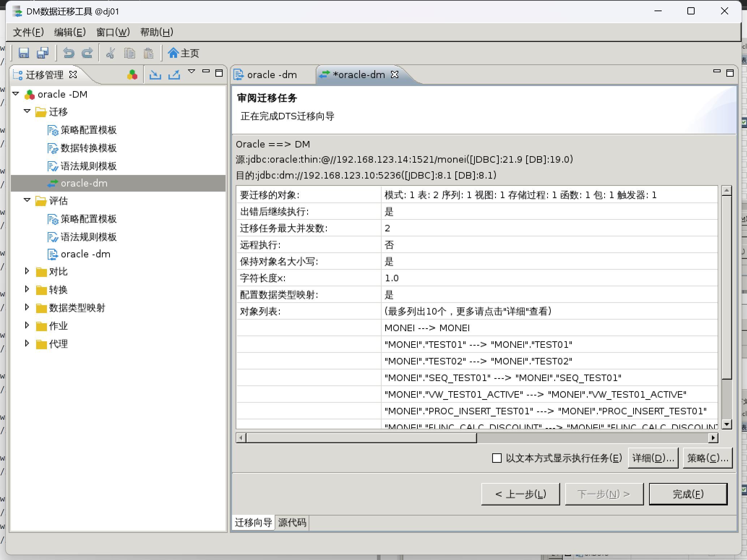Expand the 对比 folder node
This screenshot has height=560, width=747.
(x=27, y=271)
